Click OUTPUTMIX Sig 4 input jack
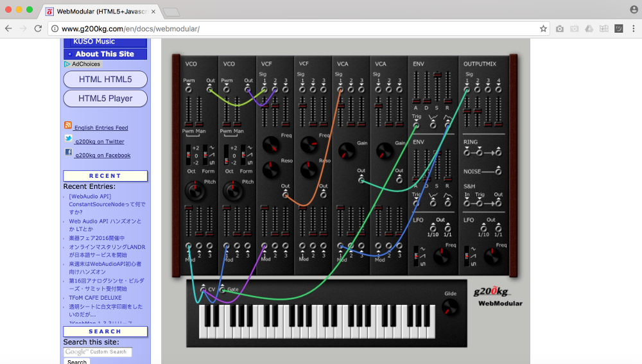The width and height of the screenshot is (642, 364). [x=498, y=89]
